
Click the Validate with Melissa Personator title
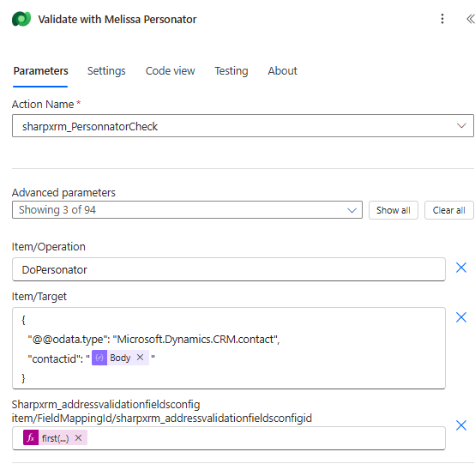tap(117, 20)
